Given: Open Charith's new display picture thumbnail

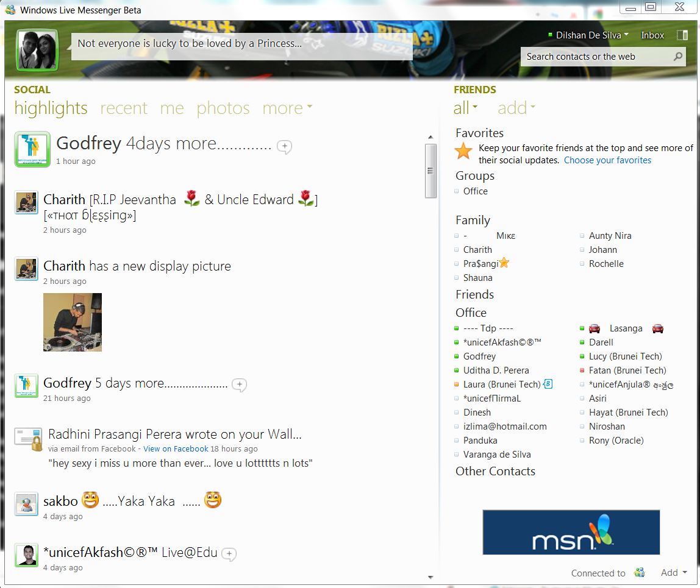Looking at the screenshot, I should coord(73,322).
